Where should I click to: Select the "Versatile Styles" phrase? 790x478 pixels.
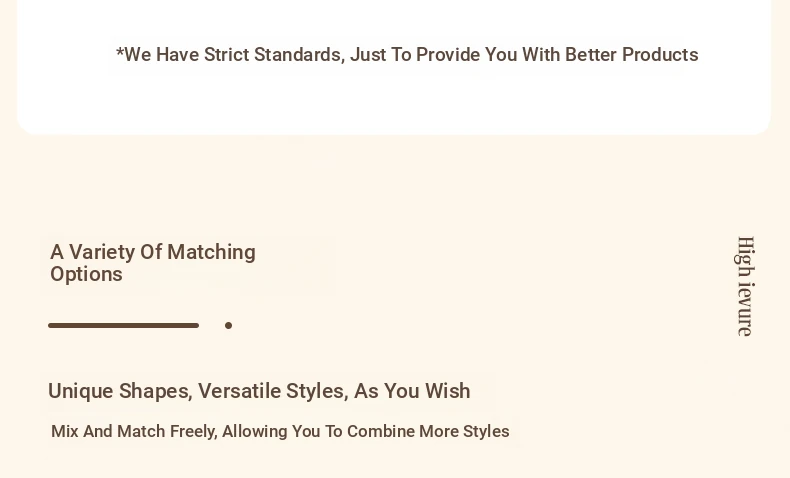(272, 391)
